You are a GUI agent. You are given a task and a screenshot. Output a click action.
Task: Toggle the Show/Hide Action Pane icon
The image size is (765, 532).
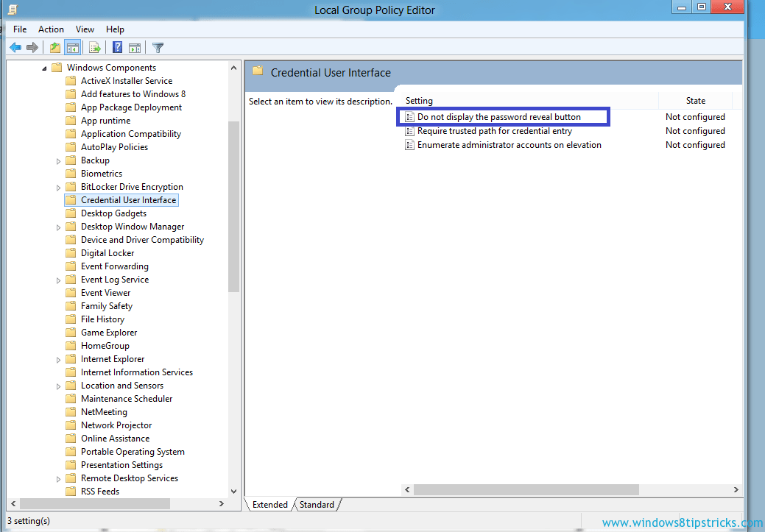(135, 47)
